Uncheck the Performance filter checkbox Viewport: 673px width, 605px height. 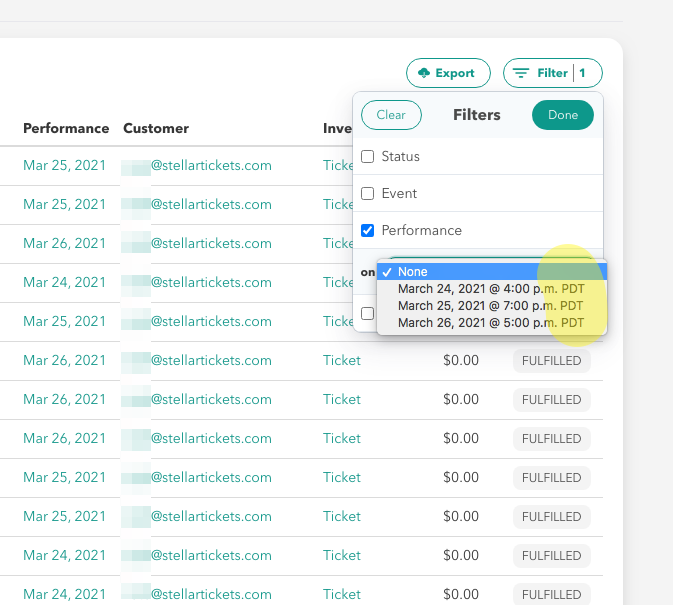click(x=367, y=230)
